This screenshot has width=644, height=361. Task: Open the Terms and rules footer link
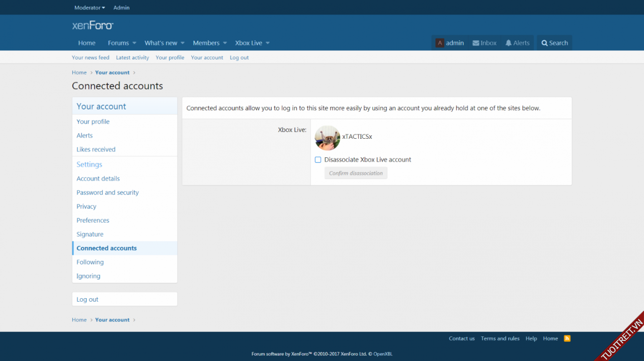(x=500, y=338)
